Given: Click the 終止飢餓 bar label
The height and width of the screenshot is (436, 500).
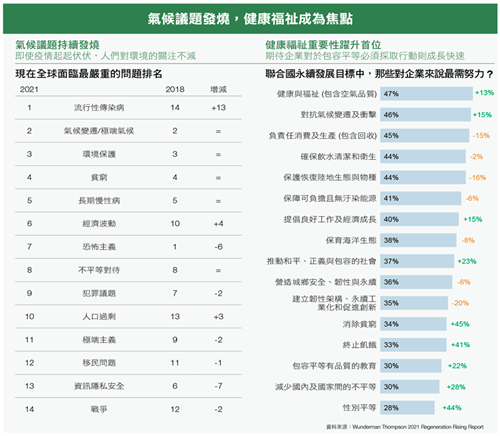Looking at the screenshot, I should pyautogui.click(x=359, y=345).
